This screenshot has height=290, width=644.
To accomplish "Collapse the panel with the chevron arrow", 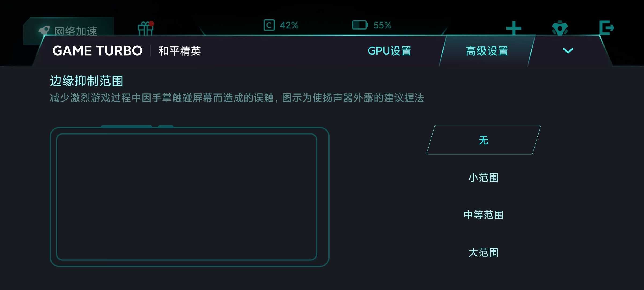I will pos(568,51).
